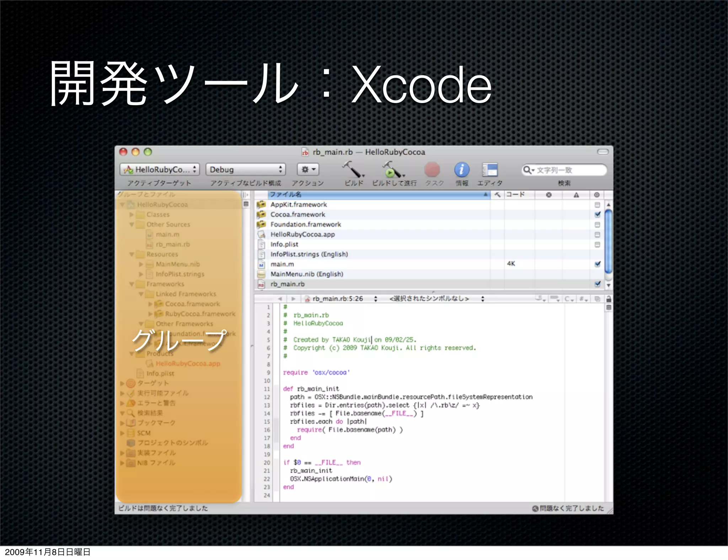
Task: Toggle Foundation.framework target checkbox
Action: coord(597,225)
